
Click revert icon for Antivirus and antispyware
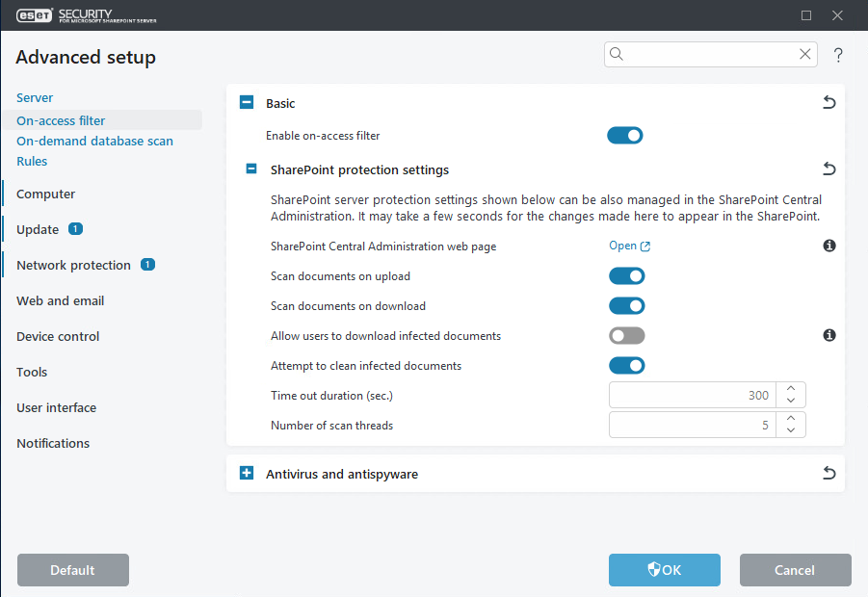click(x=829, y=474)
